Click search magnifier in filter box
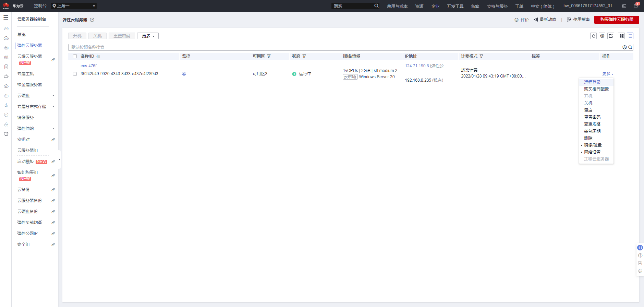This screenshot has height=307, width=644. (x=630, y=47)
